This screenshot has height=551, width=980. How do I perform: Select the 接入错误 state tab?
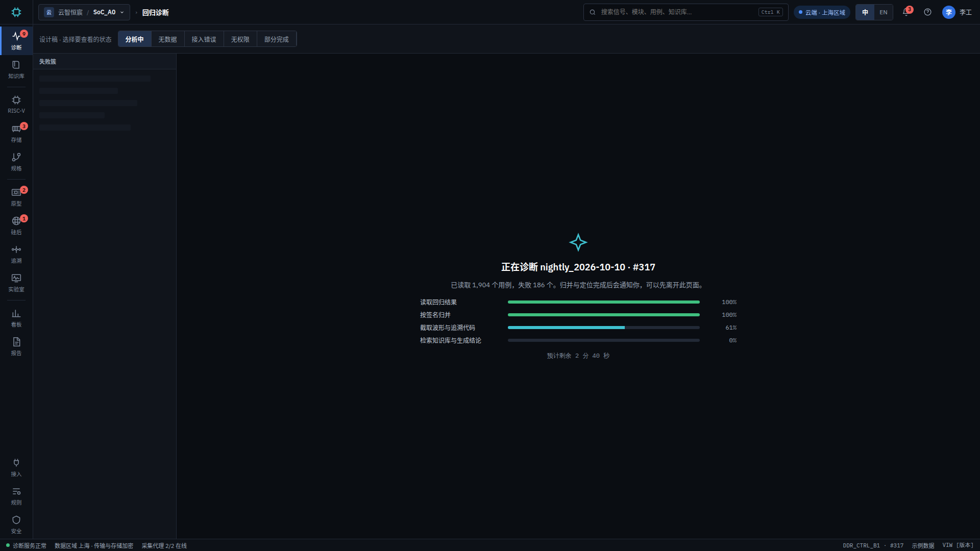(204, 39)
